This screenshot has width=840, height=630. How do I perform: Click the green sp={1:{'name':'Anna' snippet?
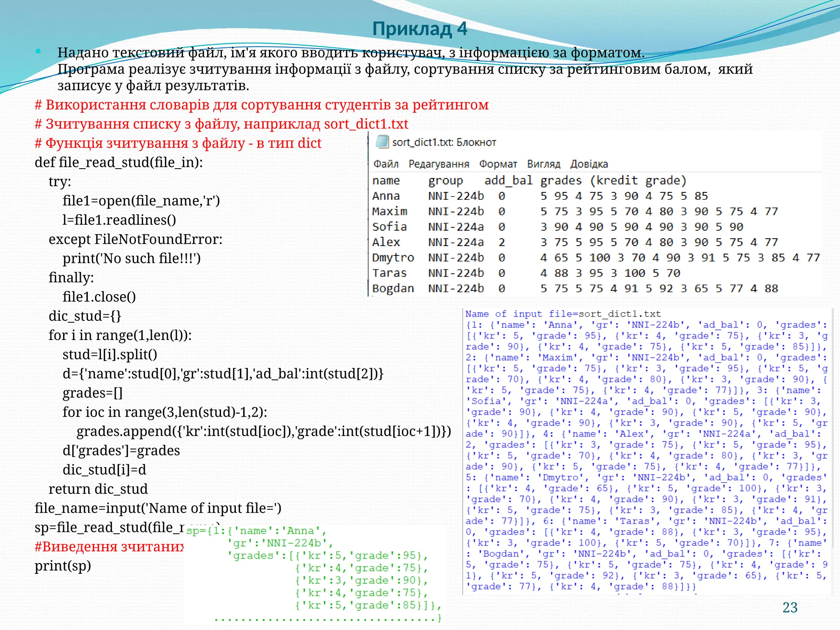point(256,531)
